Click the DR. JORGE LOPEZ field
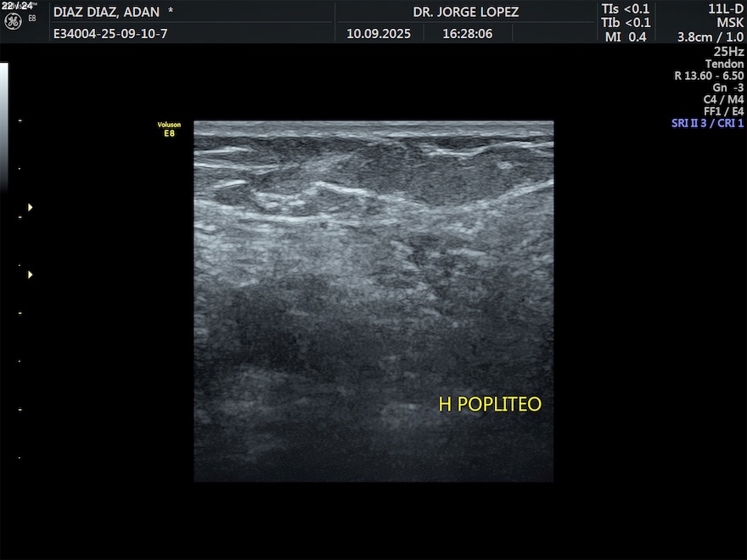 [465, 12]
